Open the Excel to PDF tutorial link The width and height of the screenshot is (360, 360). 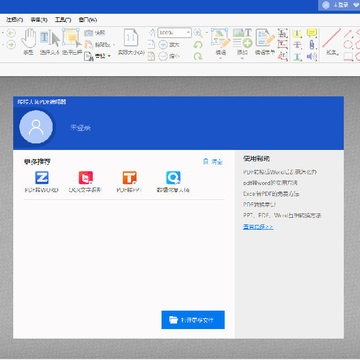pyautogui.click(x=271, y=194)
